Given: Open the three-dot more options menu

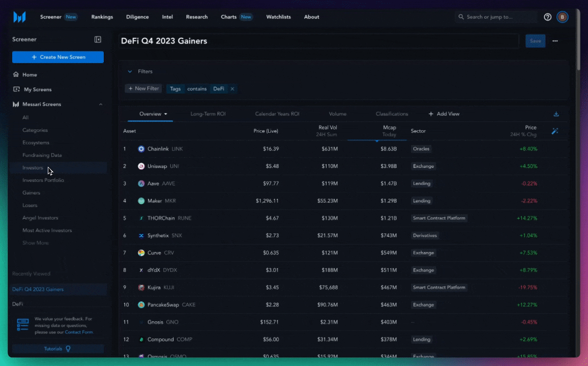Looking at the screenshot, I should [555, 41].
